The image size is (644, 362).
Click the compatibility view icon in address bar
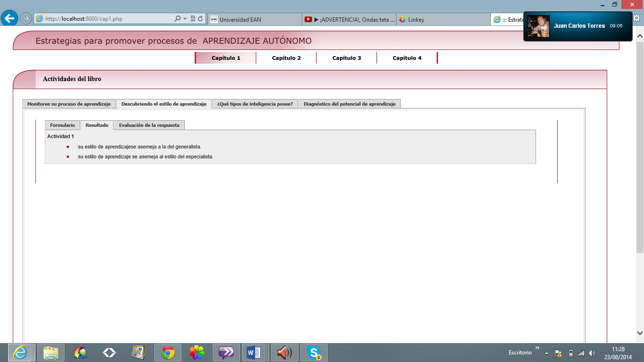pyautogui.click(x=193, y=19)
